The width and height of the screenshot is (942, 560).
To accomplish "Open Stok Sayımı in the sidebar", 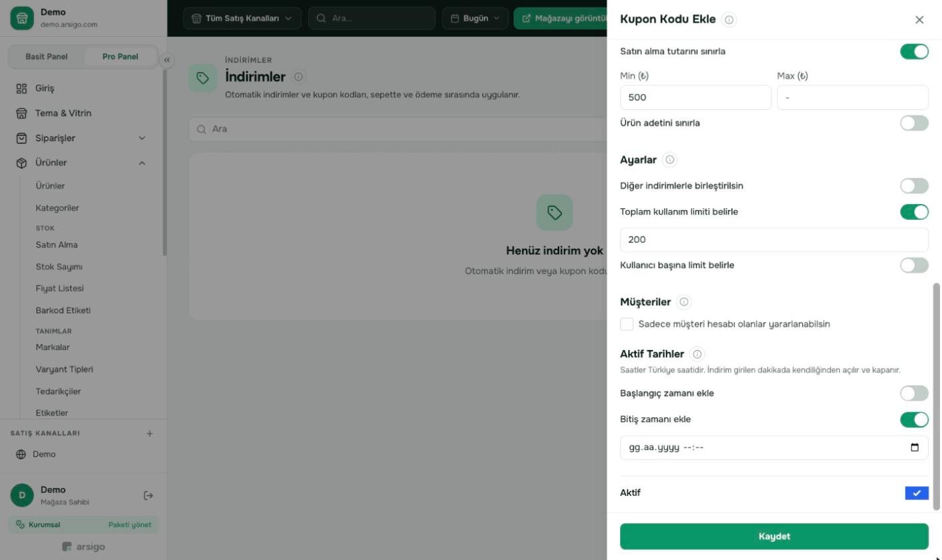I will click(x=59, y=267).
